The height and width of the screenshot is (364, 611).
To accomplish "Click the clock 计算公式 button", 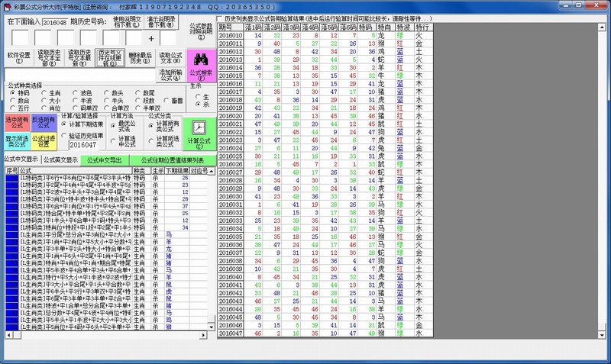I will point(198,133).
